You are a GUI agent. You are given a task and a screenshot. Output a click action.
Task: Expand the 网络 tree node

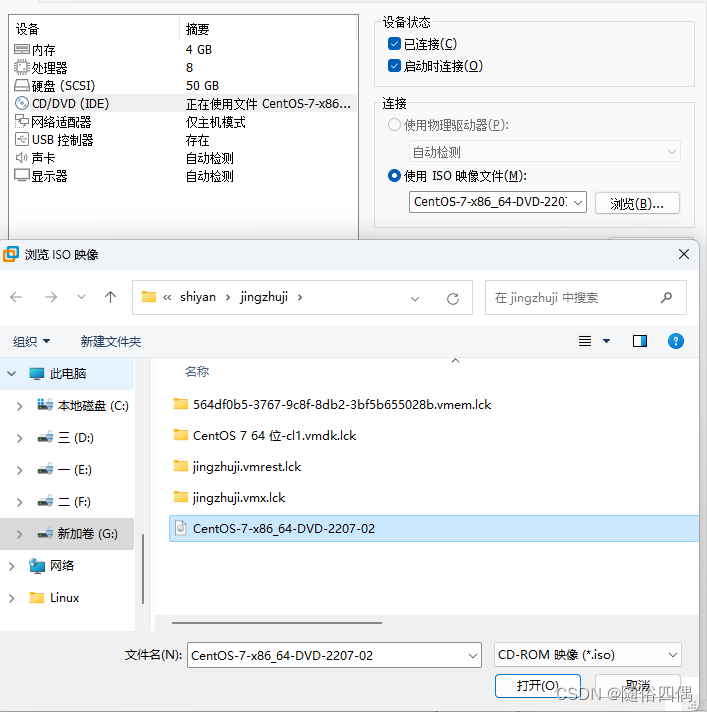(x=11, y=566)
